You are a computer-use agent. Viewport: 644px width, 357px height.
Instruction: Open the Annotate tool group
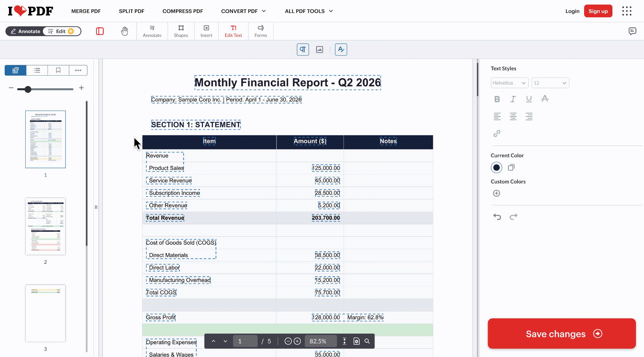tap(152, 31)
